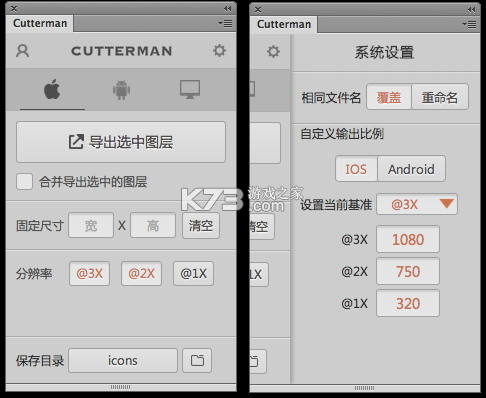The height and width of the screenshot is (398, 486).
Task: Click the 自定义输出比例 label
Action: pyautogui.click(x=342, y=134)
